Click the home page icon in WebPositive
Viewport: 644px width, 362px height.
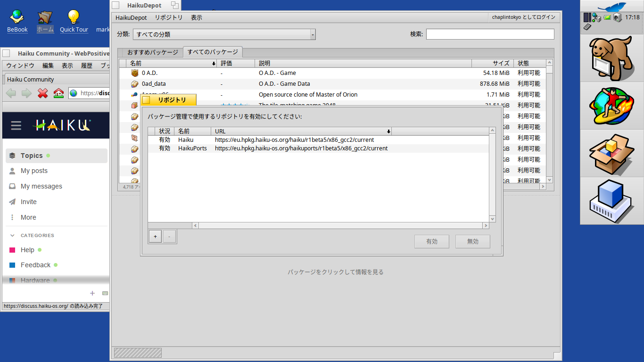(58, 93)
